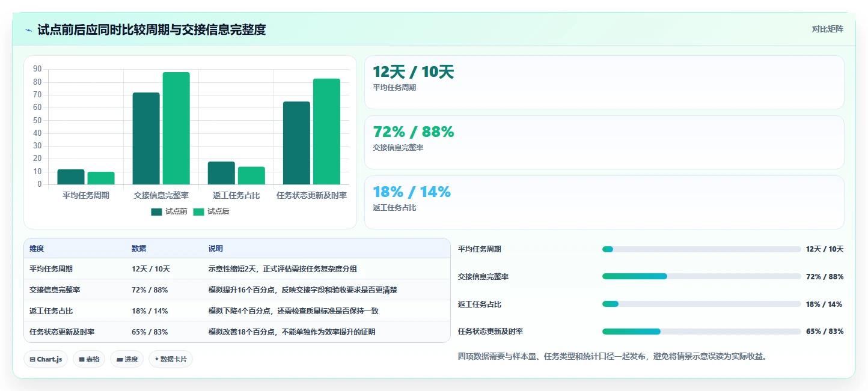Click the footnote starting 四项数据需要与样本量

pos(612,357)
